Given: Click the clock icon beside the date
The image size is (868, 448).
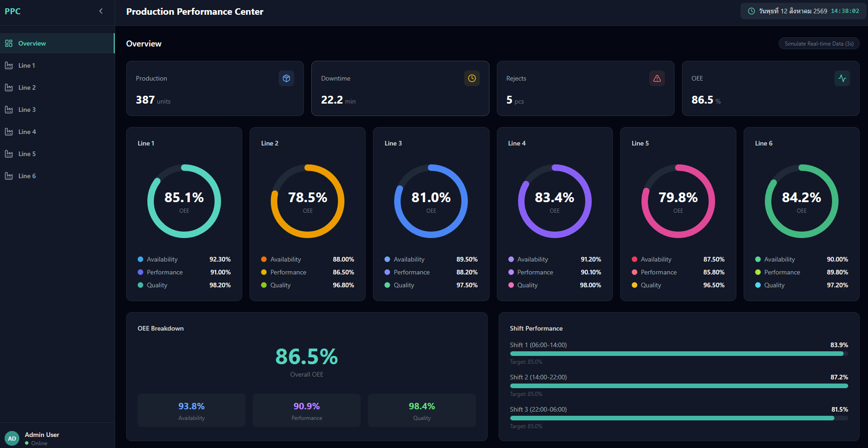Looking at the screenshot, I should (x=751, y=11).
